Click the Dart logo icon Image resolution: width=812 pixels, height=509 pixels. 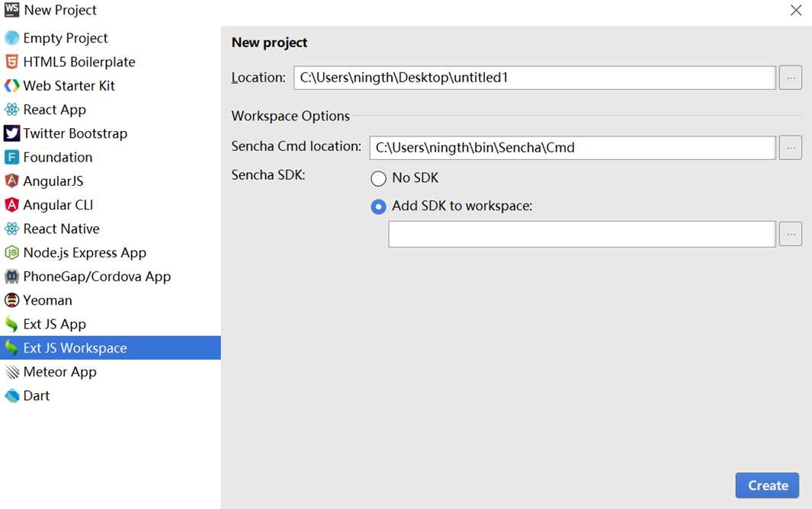tap(12, 395)
